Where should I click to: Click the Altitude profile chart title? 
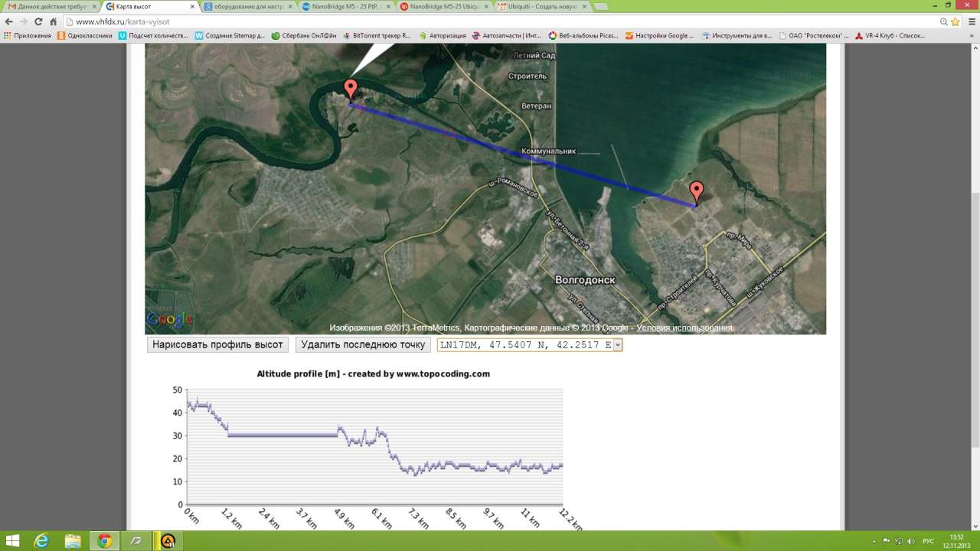pos(374,374)
